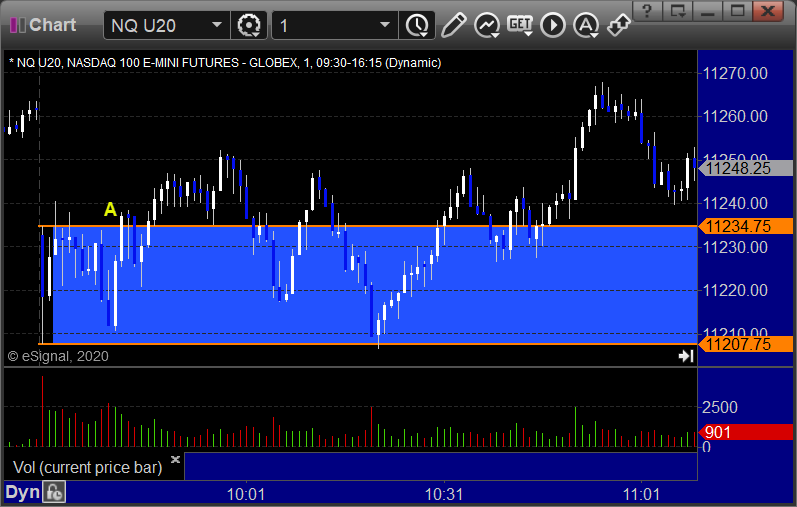Screen dimensions: 797x507
Task: Open the symbol settings gear icon
Action: (x=249, y=25)
